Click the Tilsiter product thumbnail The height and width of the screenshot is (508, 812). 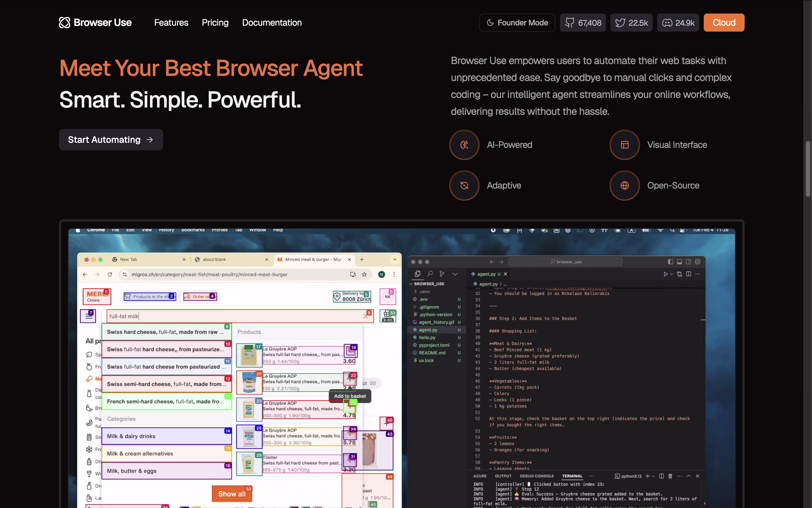tap(249, 464)
